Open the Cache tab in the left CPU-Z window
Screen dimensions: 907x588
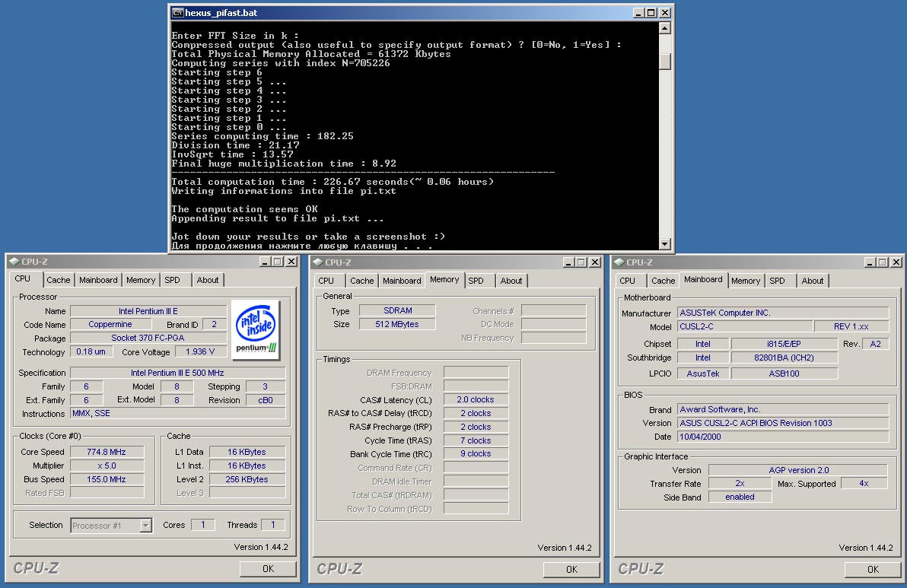(59, 281)
